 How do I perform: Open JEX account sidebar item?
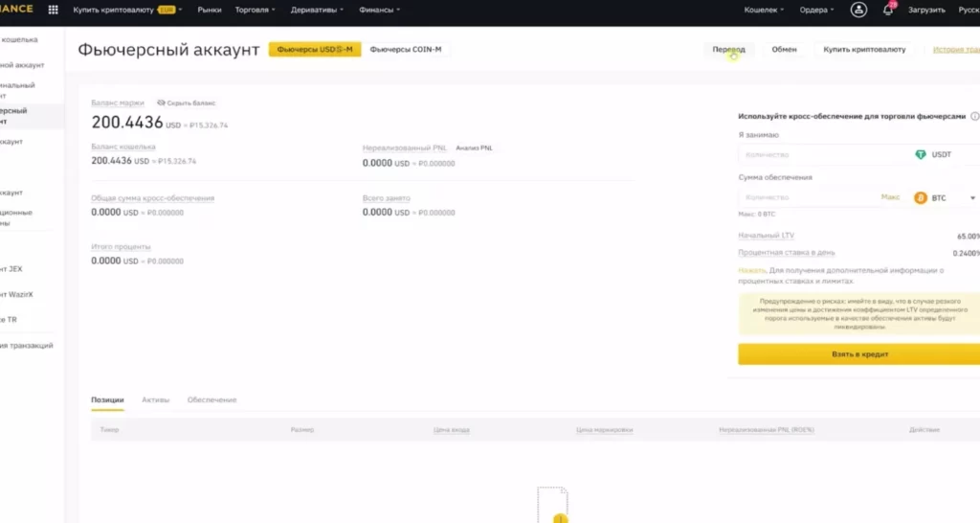tap(11, 269)
